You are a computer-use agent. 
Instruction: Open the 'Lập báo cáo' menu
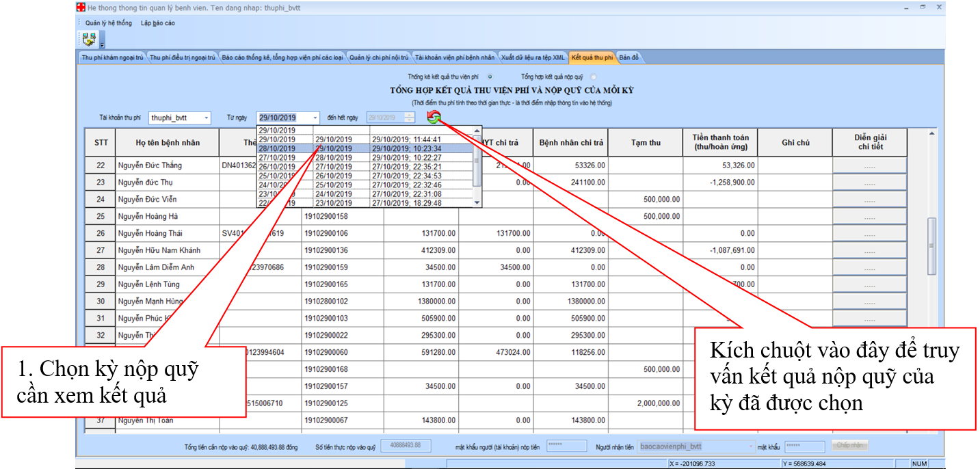point(158,23)
